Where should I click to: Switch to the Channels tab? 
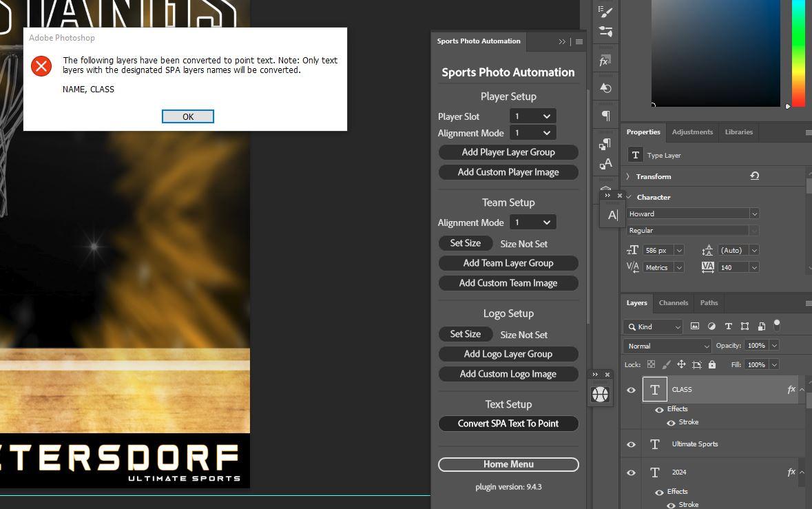pyautogui.click(x=673, y=303)
